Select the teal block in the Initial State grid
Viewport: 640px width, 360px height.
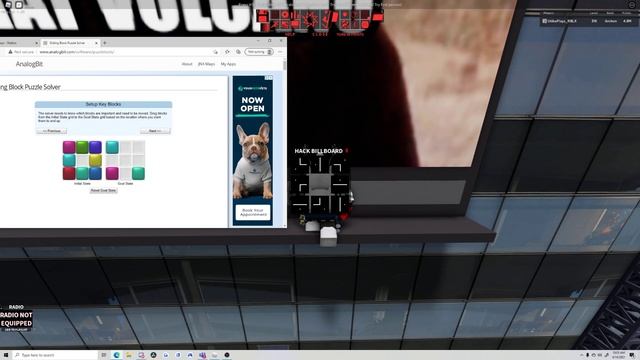82,173
